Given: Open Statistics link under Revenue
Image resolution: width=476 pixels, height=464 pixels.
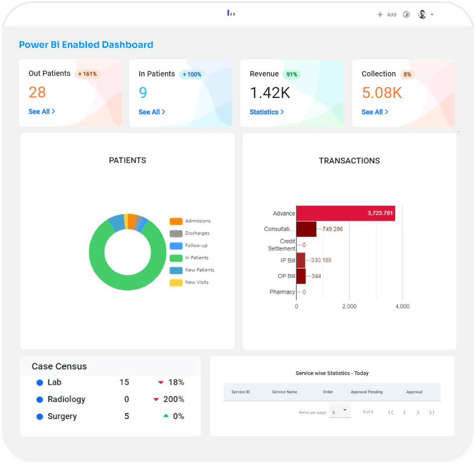Looking at the screenshot, I should pos(266,112).
